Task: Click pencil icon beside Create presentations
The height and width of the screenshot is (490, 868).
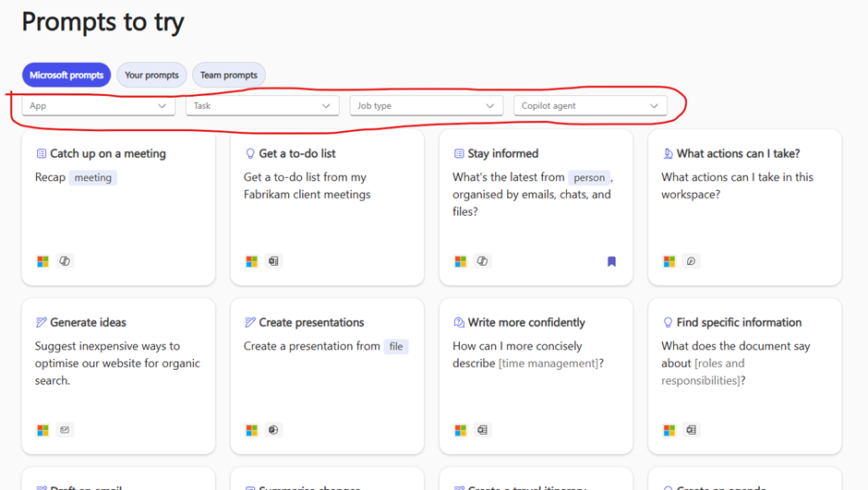Action: coord(250,322)
